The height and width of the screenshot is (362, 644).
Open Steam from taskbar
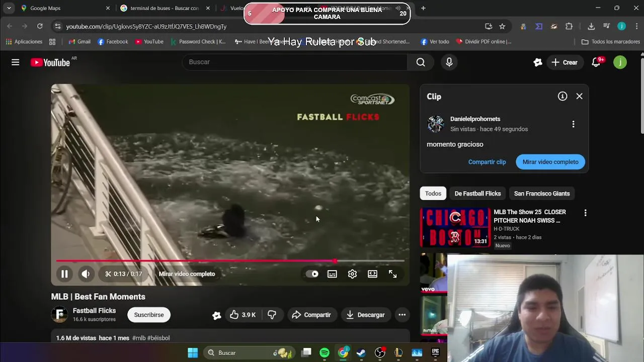pos(361,353)
